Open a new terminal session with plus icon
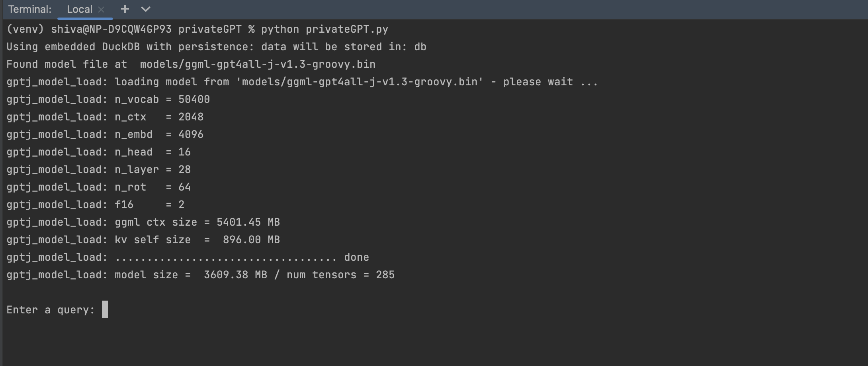 pyautogui.click(x=125, y=9)
